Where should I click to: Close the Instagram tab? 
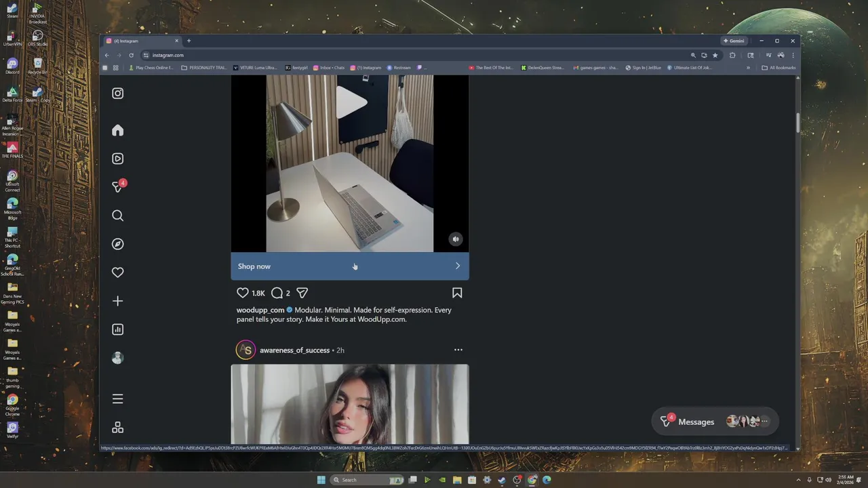point(176,41)
